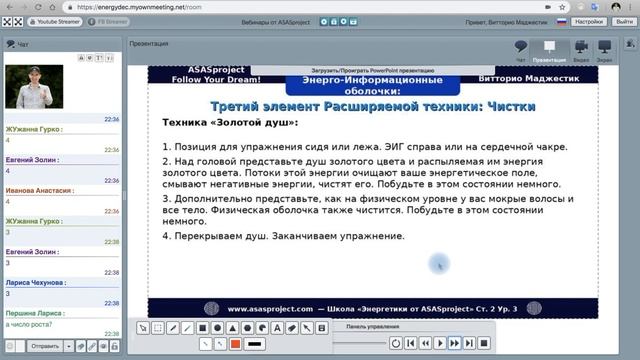Adjust the presentation control panel slider

[x=359, y=343]
